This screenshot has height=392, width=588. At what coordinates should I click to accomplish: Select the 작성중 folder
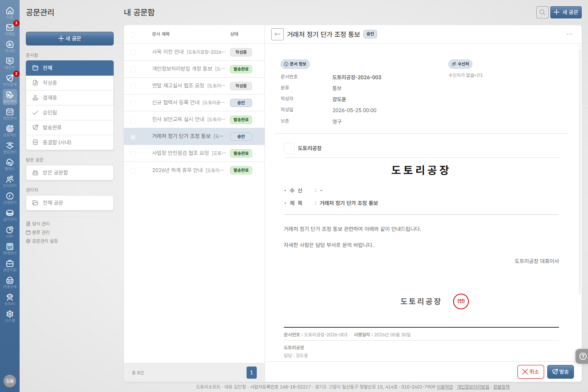tap(70, 83)
